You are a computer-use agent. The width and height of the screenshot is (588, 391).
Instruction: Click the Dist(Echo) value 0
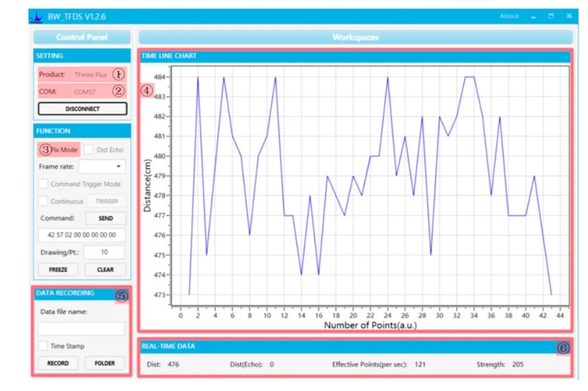[x=272, y=364]
